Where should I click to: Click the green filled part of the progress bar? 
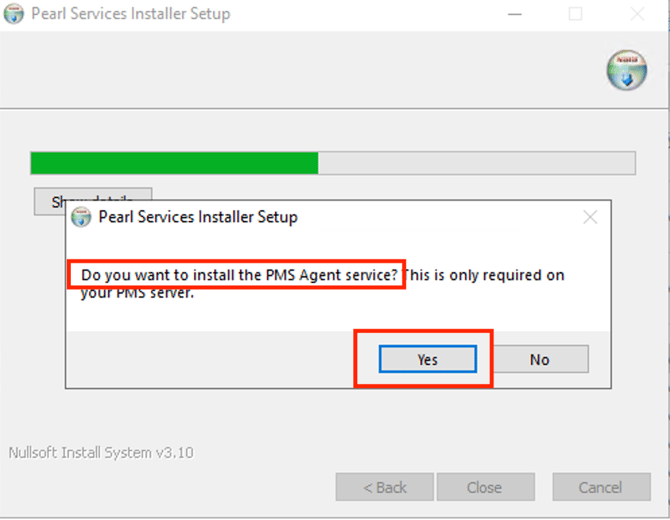(174, 163)
